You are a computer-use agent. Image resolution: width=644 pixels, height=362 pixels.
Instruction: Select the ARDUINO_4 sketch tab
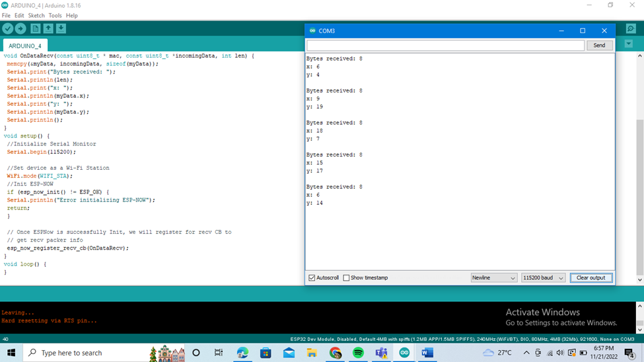point(25,46)
